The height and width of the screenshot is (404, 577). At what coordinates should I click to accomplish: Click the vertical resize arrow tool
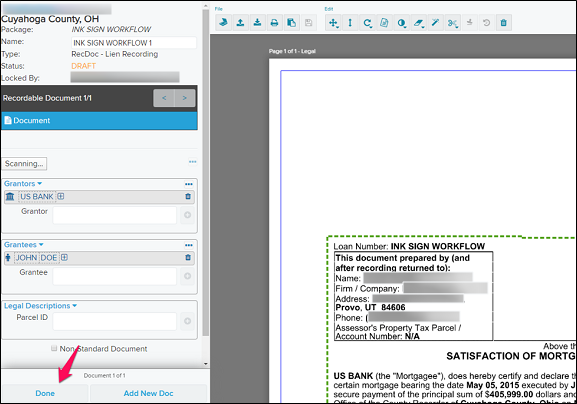coord(350,23)
